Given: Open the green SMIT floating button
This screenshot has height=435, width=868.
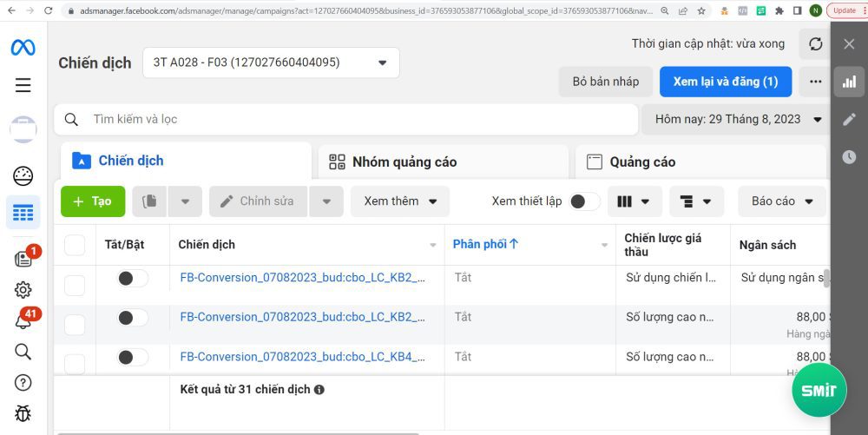Looking at the screenshot, I should 819,390.
